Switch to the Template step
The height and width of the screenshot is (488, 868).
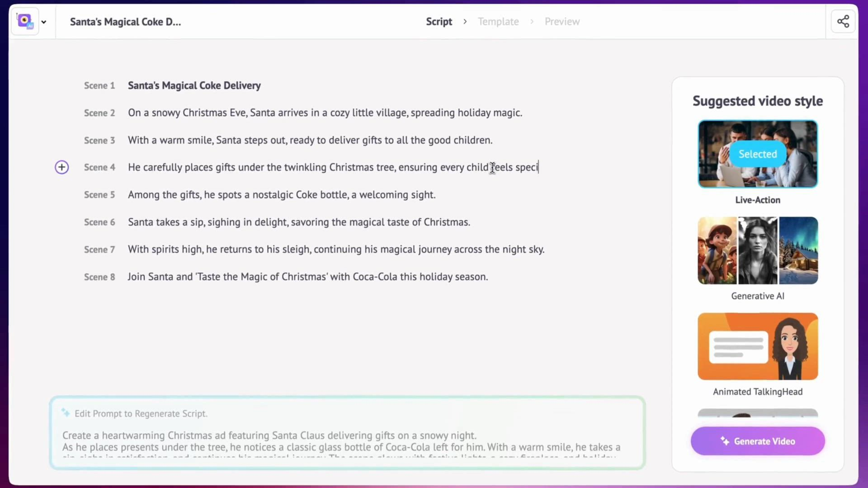[498, 21]
